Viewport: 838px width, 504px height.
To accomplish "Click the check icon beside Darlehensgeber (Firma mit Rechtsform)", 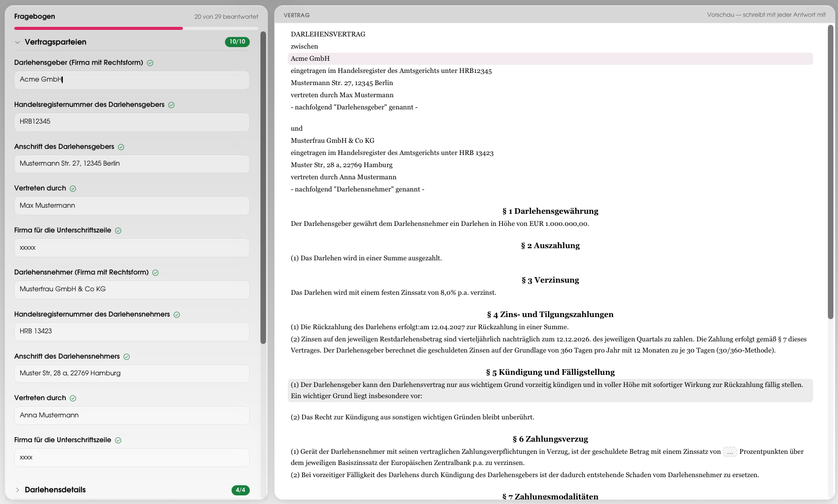I will click(150, 63).
